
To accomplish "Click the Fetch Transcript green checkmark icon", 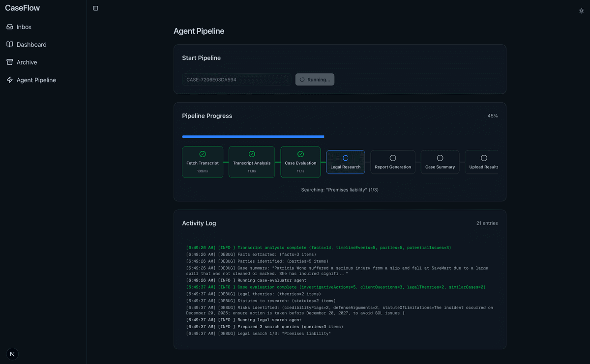I will tap(203, 154).
